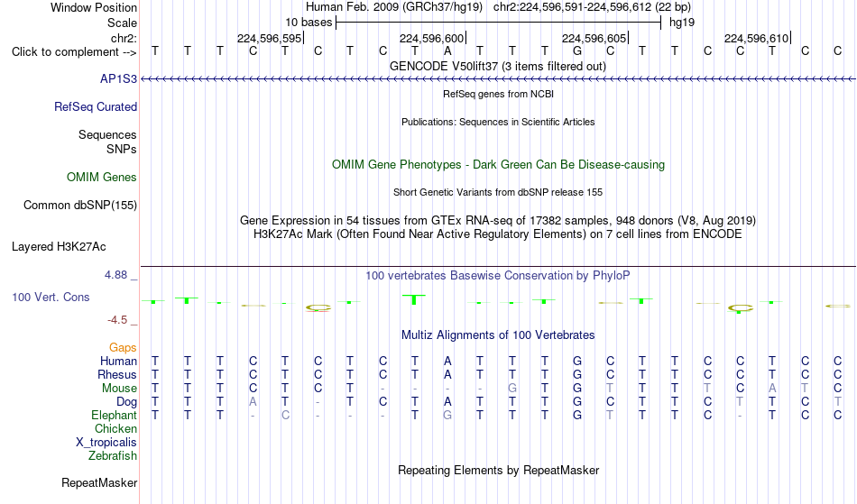Click the Dog species row label
Image resolution: width=857 pixels, height=504 pixels.
(126, 402)
